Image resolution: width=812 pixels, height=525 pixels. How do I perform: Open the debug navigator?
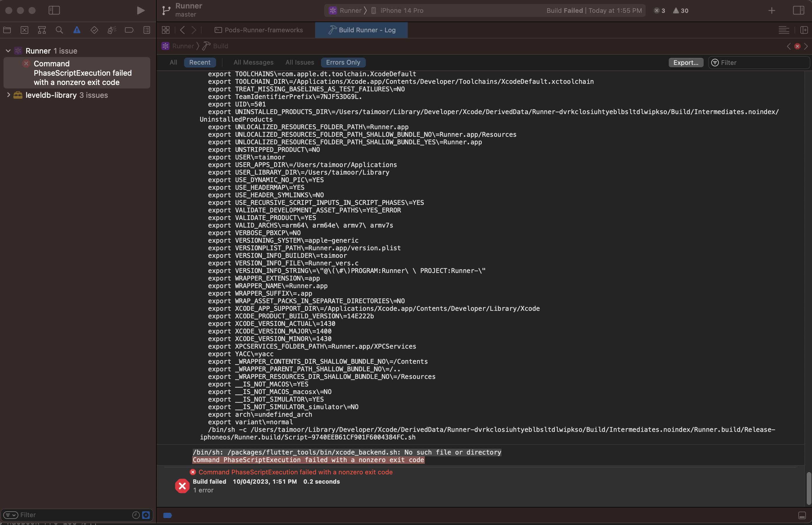coord(112,30)
